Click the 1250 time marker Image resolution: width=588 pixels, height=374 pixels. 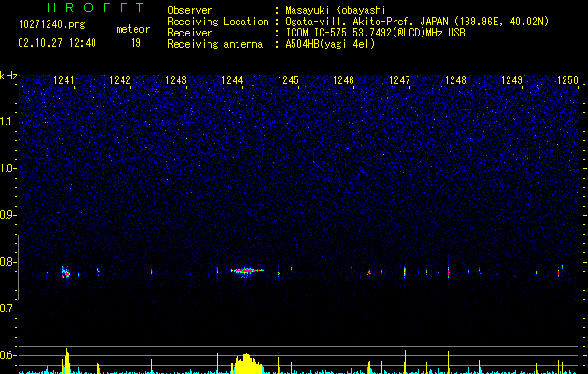click(x=567, y=80)
